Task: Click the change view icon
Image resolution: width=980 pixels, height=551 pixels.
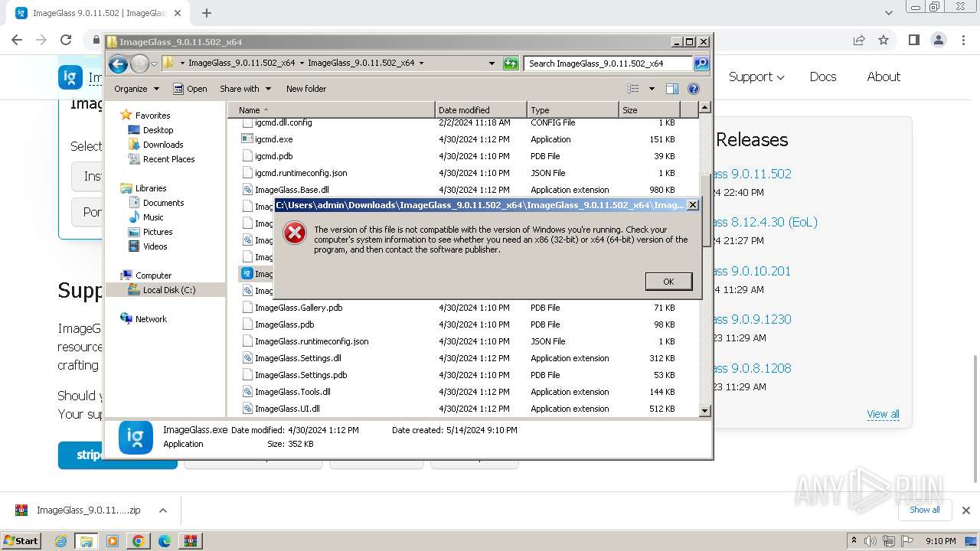Action: coord(633,89)
